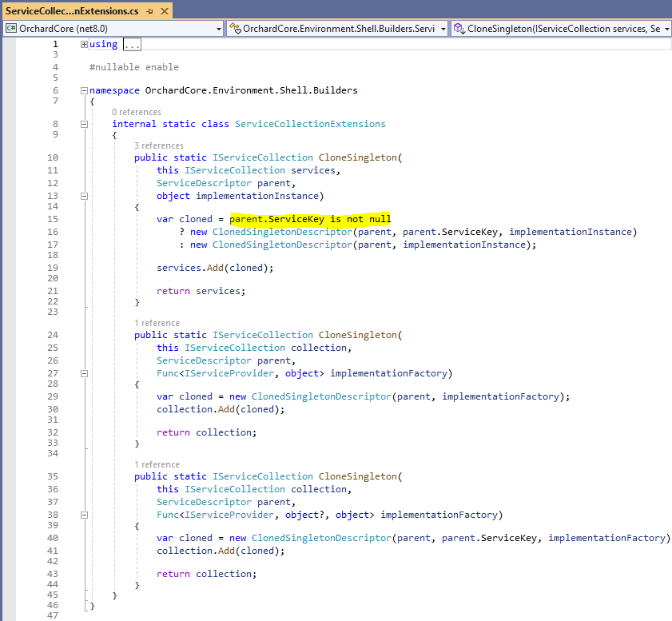Click 'Func<IServiceProvider, object>' on line 27
The height and width of the screenshot is (621, 672).
click(x=241, y=373)
